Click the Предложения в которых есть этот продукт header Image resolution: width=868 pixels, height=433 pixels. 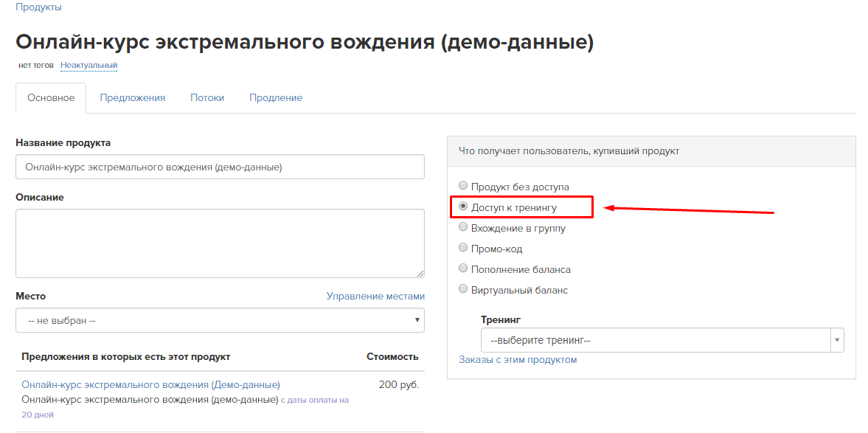click(125, 356)
